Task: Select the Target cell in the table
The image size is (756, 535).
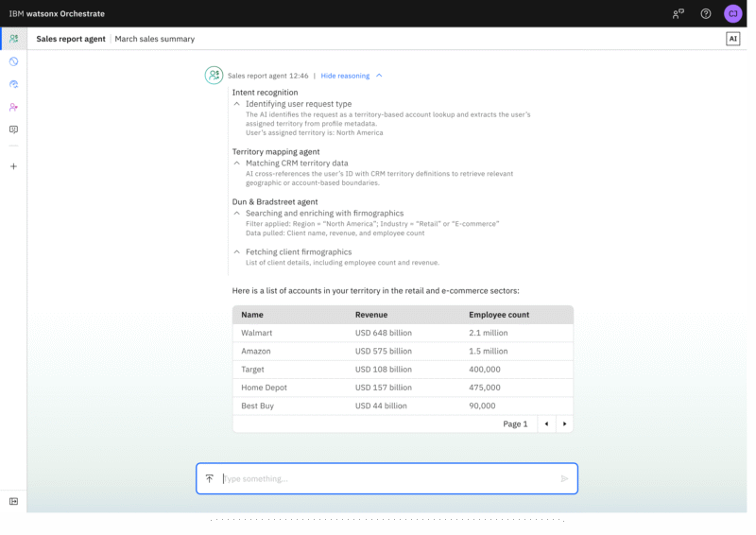Action: click(252, 370)
